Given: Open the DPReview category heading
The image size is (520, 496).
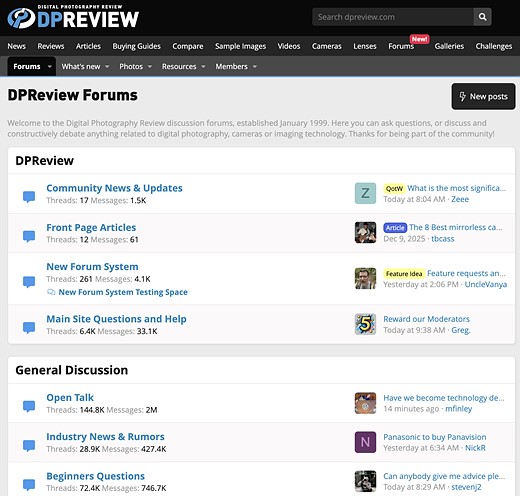Looking at the screenshot, I should (x=44, y=161).
